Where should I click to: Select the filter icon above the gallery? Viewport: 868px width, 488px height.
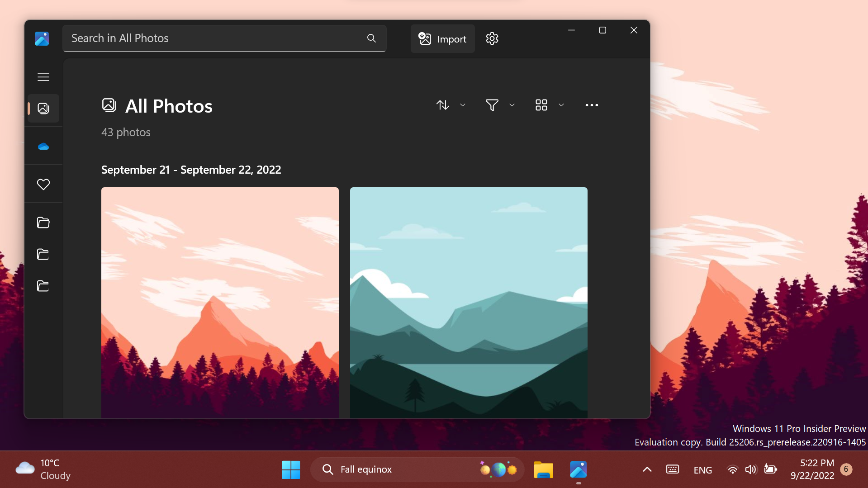point(493,105)
